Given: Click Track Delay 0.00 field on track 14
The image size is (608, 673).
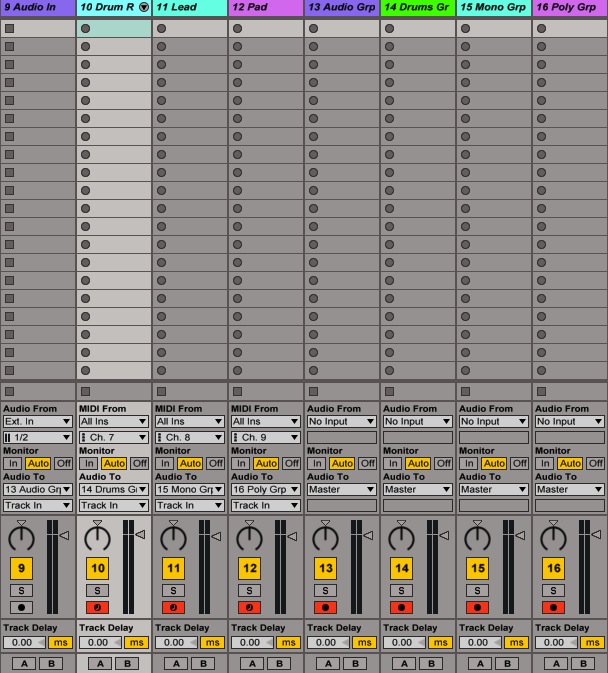Looking at the screenshot, I should (405, 643).
